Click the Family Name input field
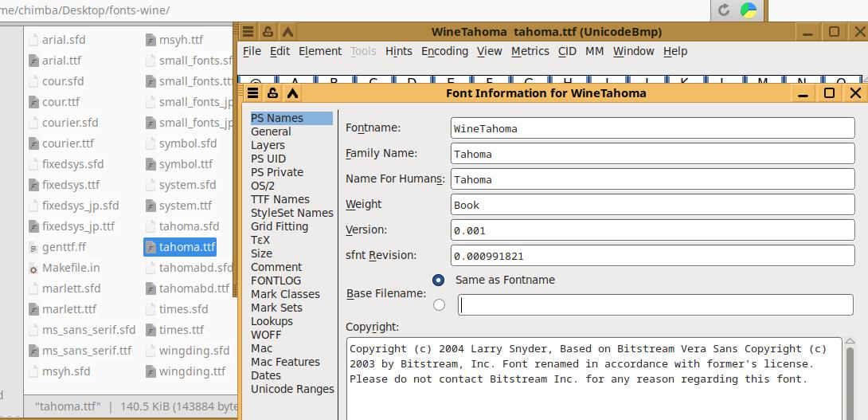Image resolution: width=868 pixels, height=420 pixels. point(653,154)
